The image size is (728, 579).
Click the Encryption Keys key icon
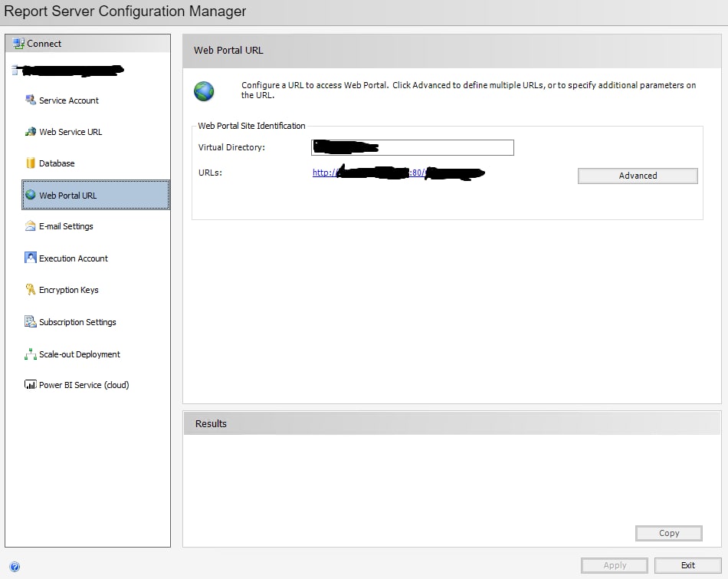(31, 290)
